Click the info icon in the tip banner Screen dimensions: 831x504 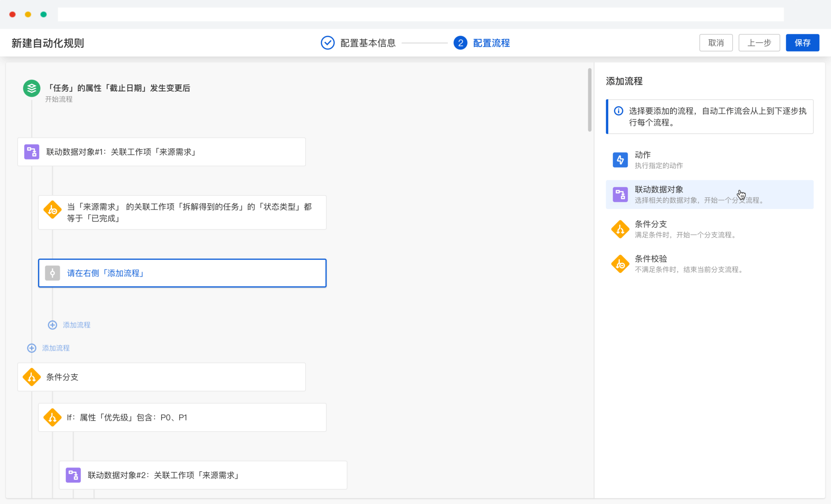click(618, 111)
